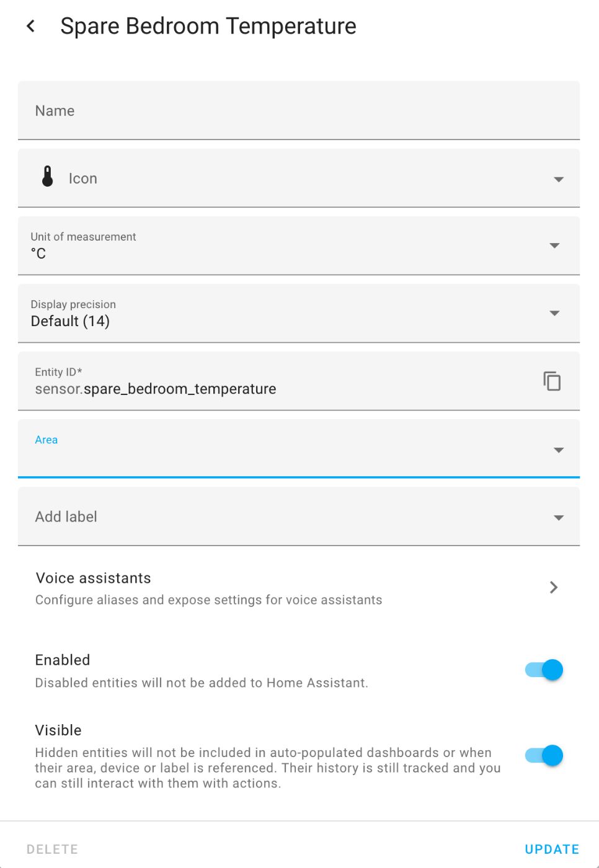
Task: Click the Add label dropdown arrow
Action: click(x=558, y=516)
